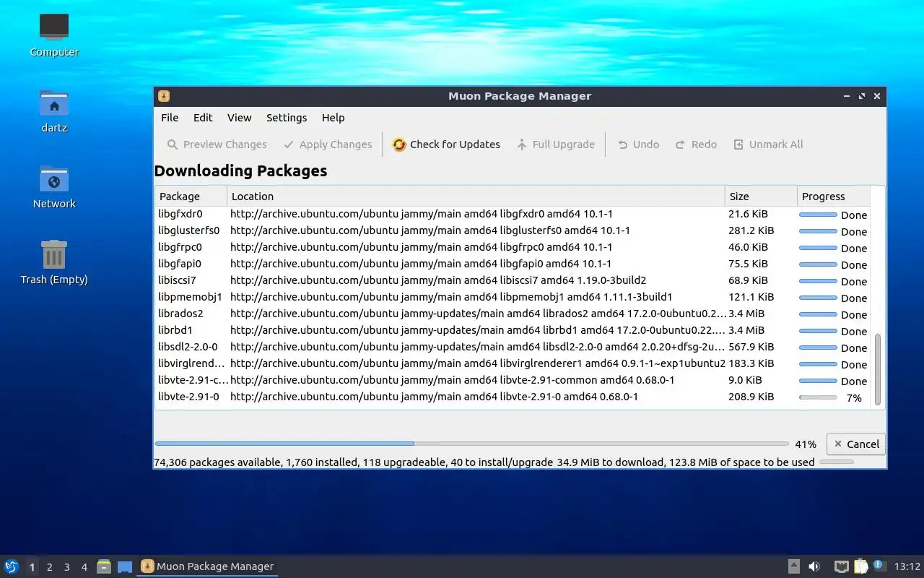Image resolution: width=924 pixels, height=578 pixels.
Task: Select the libpmemobj1 package row
Action: 512,297
